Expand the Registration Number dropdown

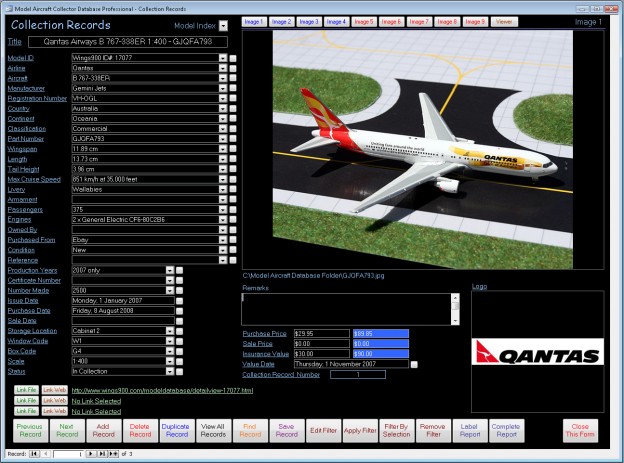coord(222,98)
